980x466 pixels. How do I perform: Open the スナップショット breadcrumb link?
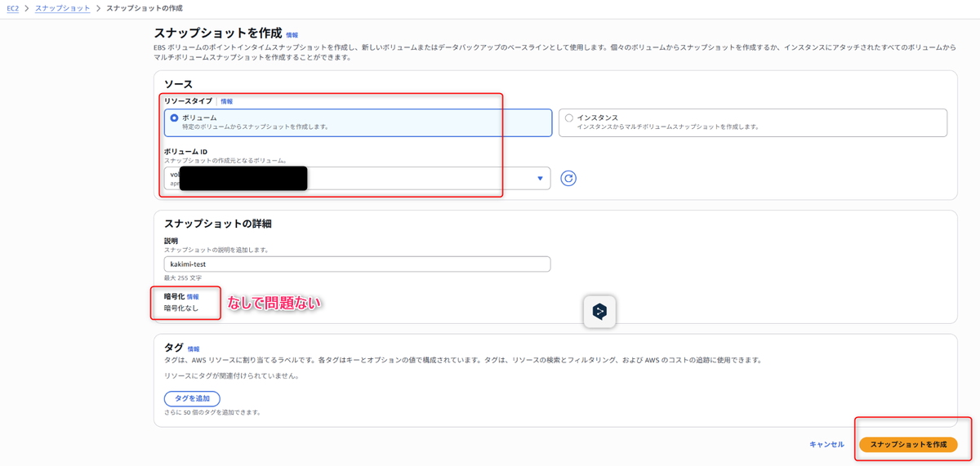[x=63, y=8]
